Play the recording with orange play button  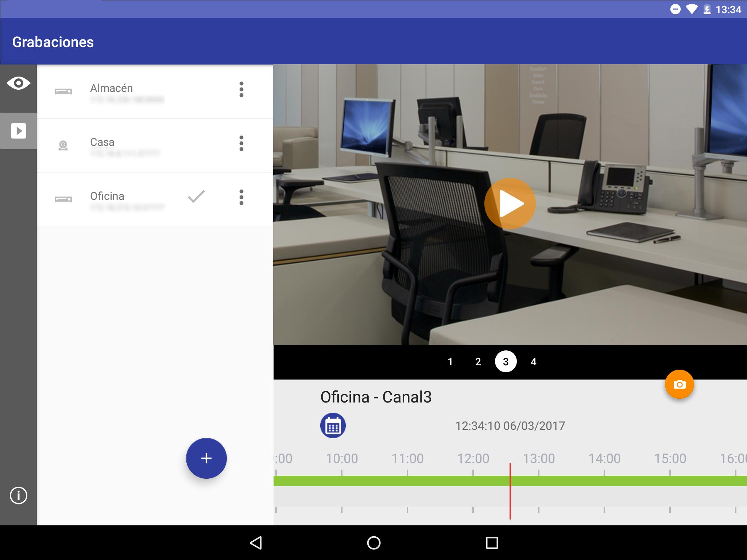click(510, 203)
